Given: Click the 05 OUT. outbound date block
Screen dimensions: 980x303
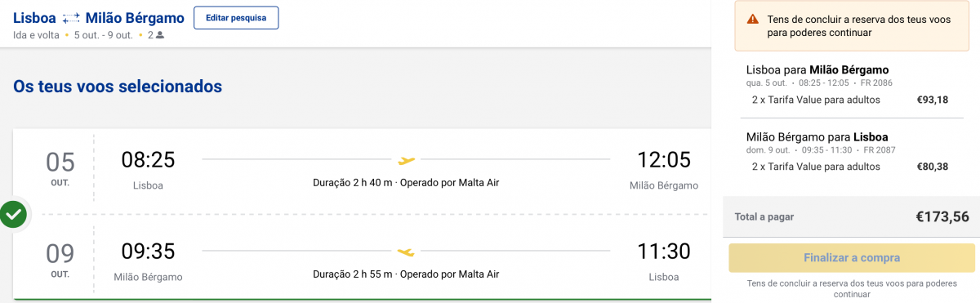Looking at the screenshot, I should pyautogui.click(x=60, y=167).
